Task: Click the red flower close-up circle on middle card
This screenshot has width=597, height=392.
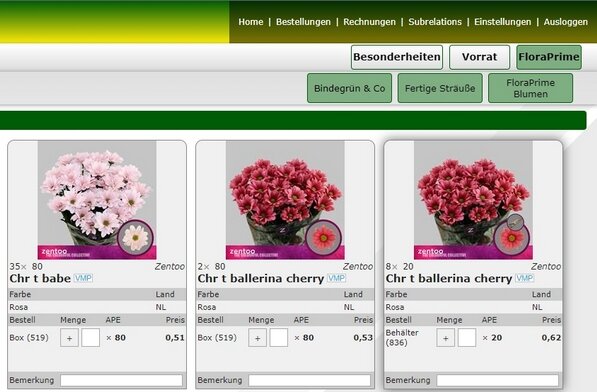Action: [x=324, y=237]
